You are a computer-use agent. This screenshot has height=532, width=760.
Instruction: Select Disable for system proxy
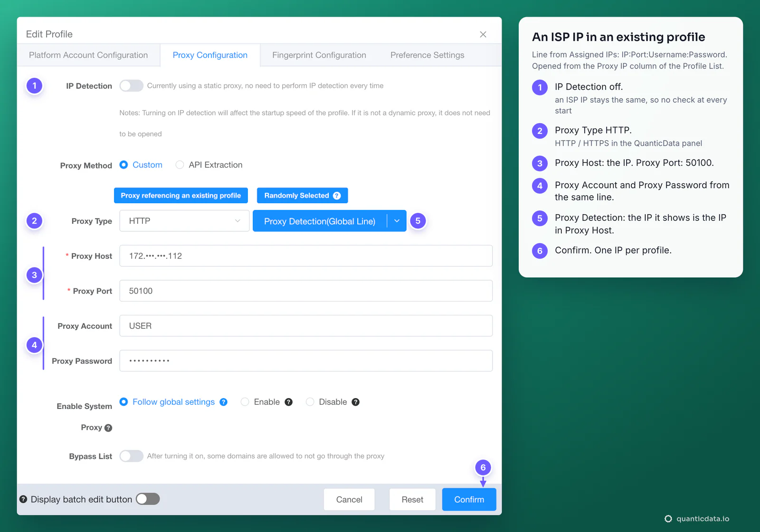[310, 402]
